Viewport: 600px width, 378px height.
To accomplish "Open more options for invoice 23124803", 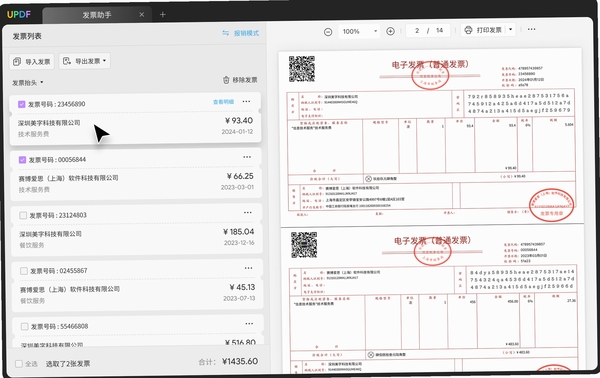I will tap(248, 212).
